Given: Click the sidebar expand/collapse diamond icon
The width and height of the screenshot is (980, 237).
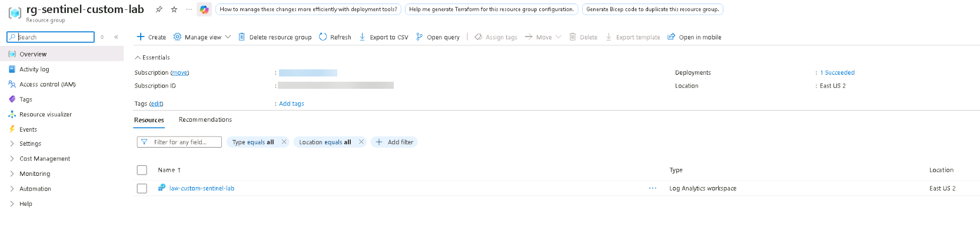Looking at the screenshot, I should pyautogui.click(x=102, y=37).
